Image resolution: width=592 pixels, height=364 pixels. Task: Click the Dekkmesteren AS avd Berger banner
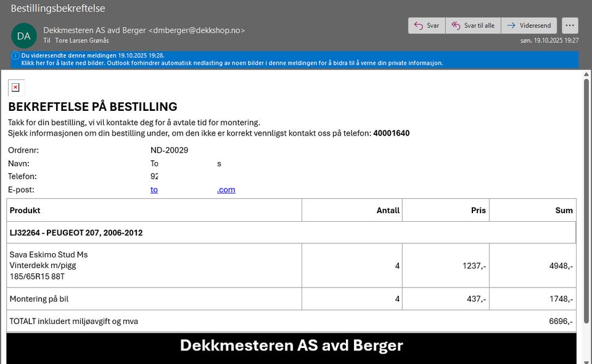click(292, 348)
